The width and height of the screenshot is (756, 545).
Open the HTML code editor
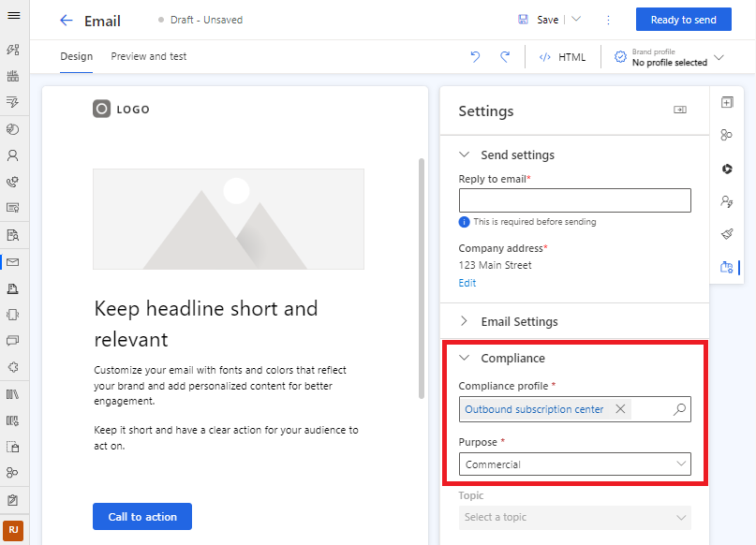click(x=562, y=57)
